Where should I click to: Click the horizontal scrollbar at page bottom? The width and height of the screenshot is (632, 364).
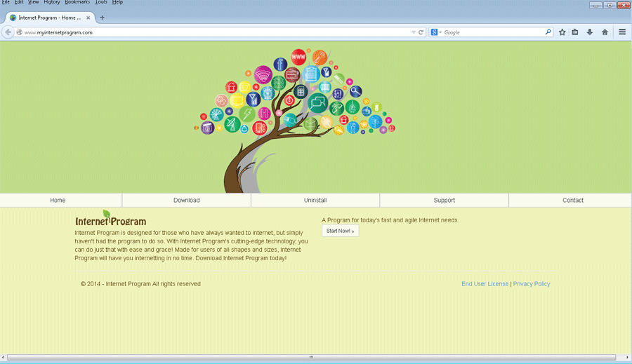(x=311, y=357)
